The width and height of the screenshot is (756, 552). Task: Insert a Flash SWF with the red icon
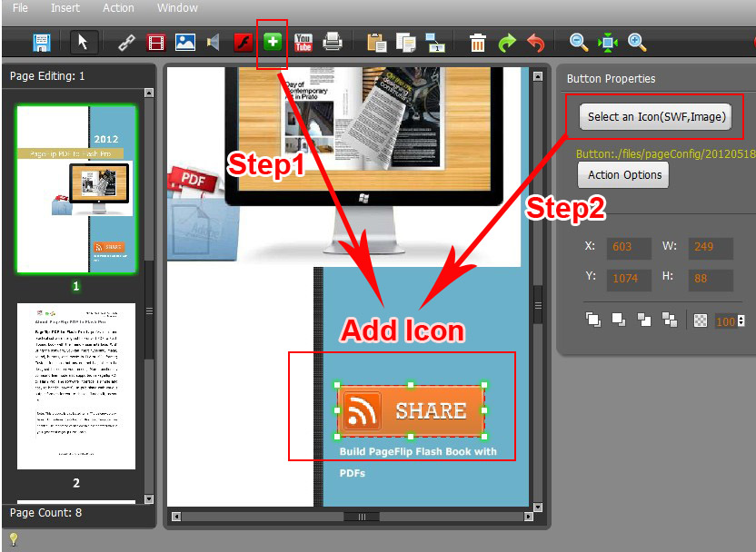(243, 42)
